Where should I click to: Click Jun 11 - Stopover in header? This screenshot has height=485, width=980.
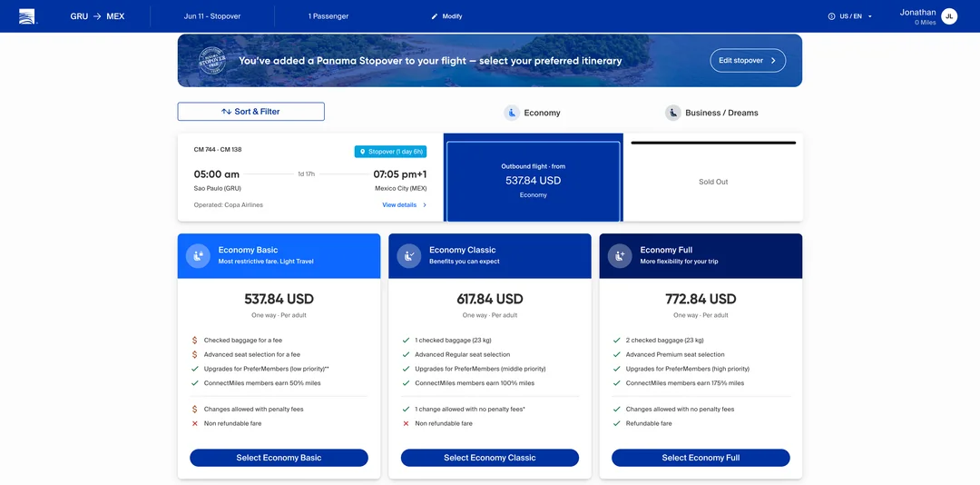click(211, 16)
